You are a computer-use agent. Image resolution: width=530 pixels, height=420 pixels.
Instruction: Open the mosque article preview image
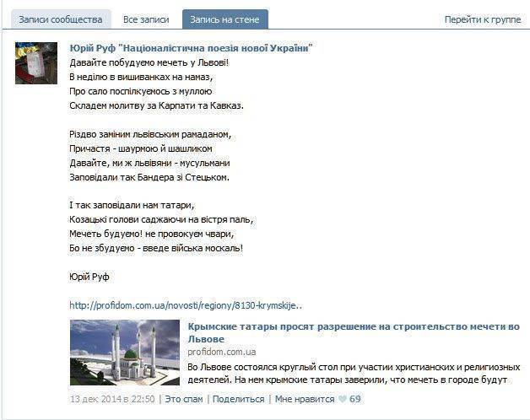tap(125, 353)
